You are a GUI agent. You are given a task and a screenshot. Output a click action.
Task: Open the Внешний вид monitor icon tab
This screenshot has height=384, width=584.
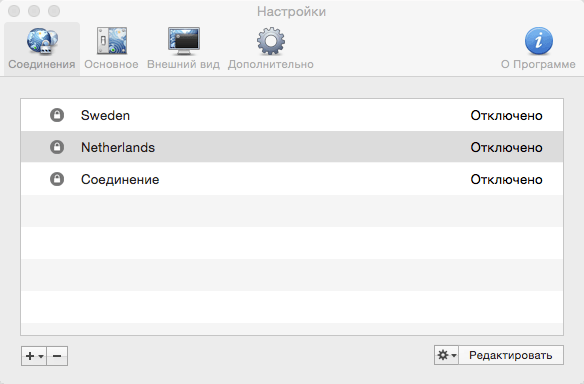coord(184,41)
